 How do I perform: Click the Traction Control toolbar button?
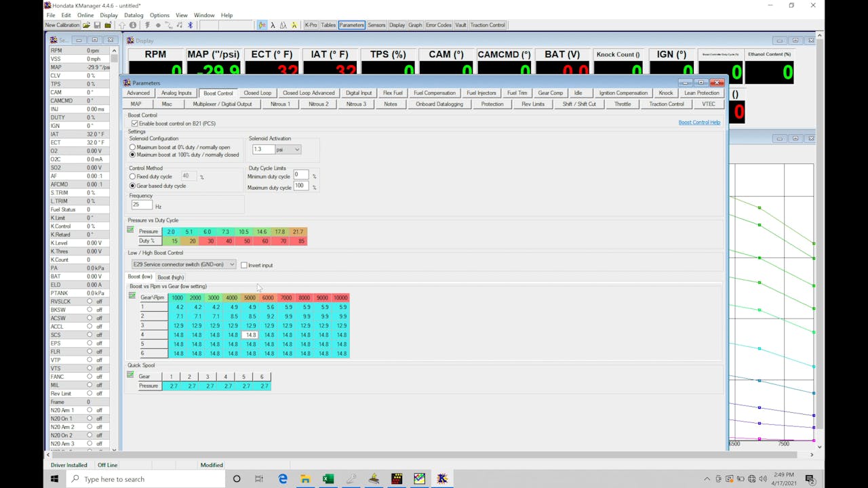click(488, 25)
